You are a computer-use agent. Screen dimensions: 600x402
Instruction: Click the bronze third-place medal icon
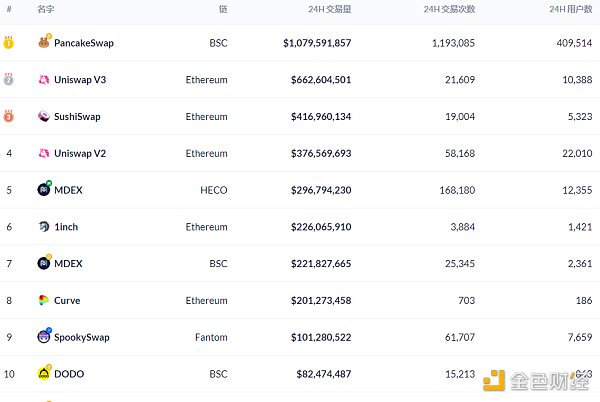(x=9, y=117)
